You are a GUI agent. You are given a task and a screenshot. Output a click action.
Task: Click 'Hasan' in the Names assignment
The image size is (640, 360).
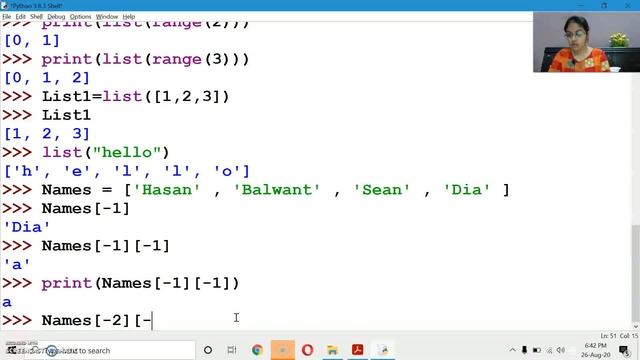pyautogui.click(x=167, y=190)
